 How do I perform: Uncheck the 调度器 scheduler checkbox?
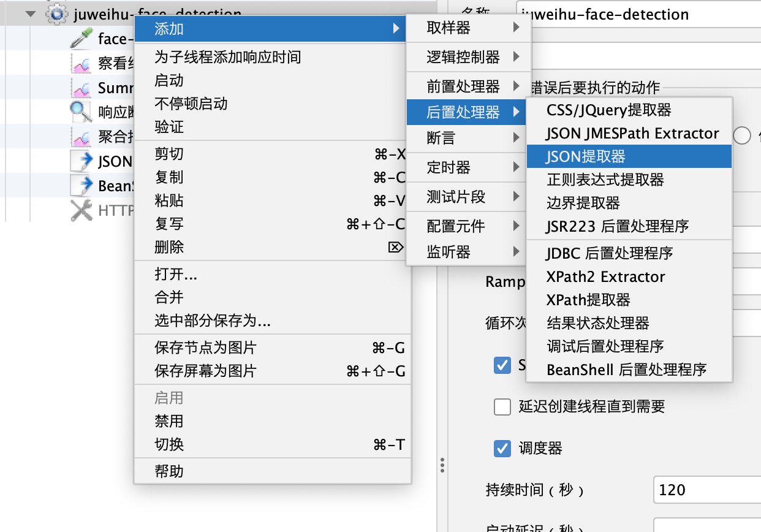pos(502,449)
